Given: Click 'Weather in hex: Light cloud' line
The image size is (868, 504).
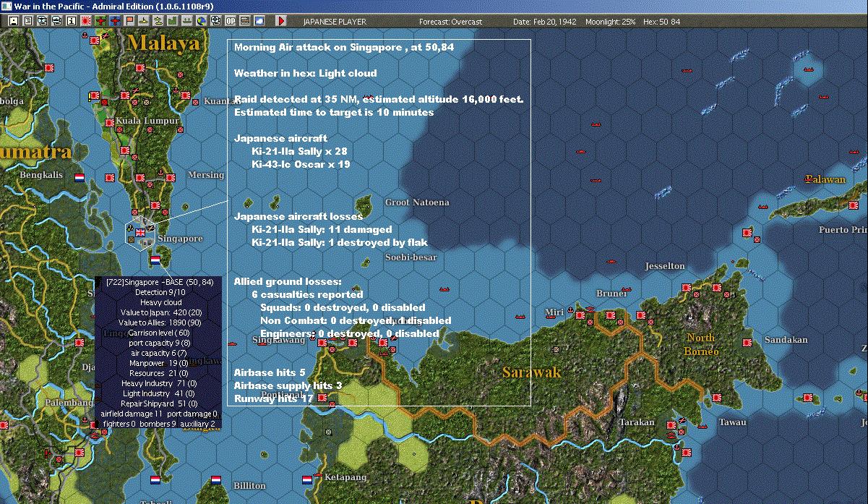Looking at the screenshot, I should click(305, 73).
